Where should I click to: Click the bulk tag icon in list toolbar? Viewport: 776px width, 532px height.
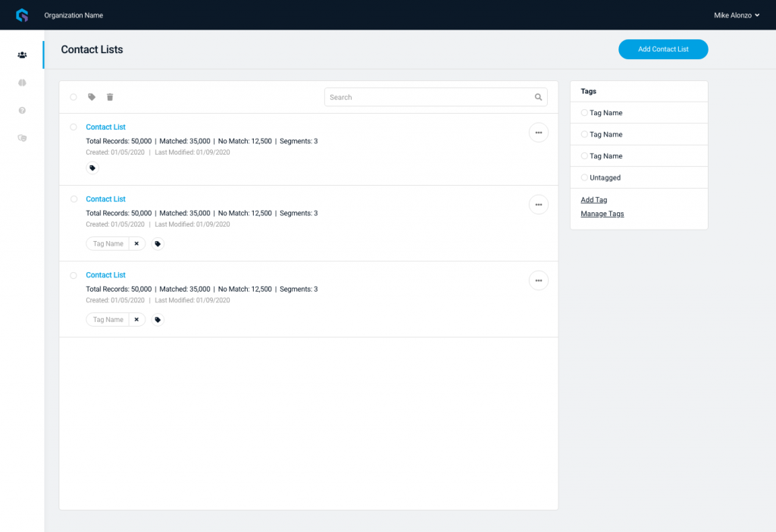coord(92,97)
